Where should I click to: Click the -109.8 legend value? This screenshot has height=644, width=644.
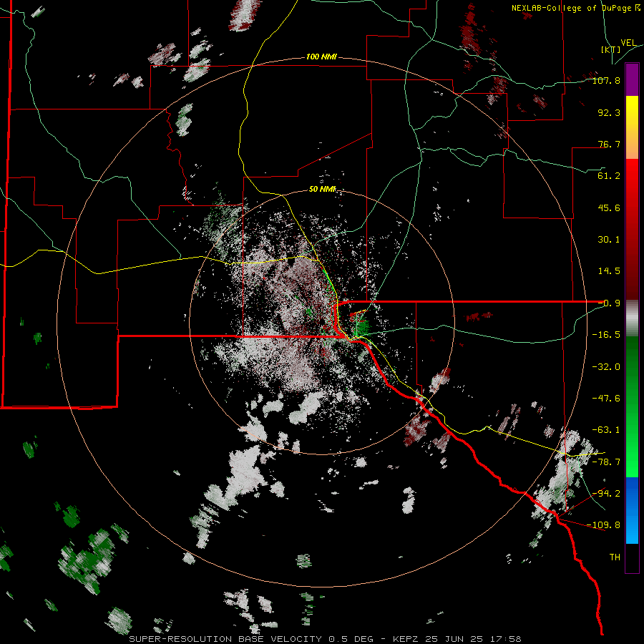pos(603,525)
